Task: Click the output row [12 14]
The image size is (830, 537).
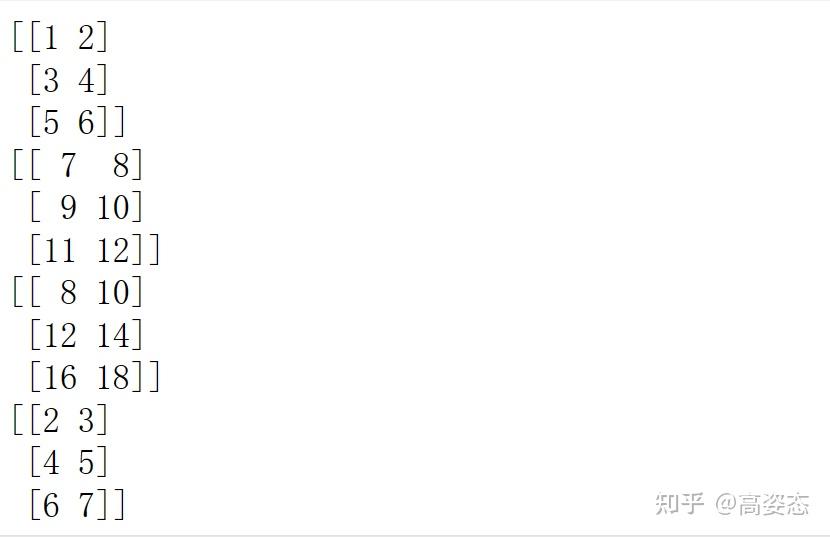Action: click(x=86, y=334)
